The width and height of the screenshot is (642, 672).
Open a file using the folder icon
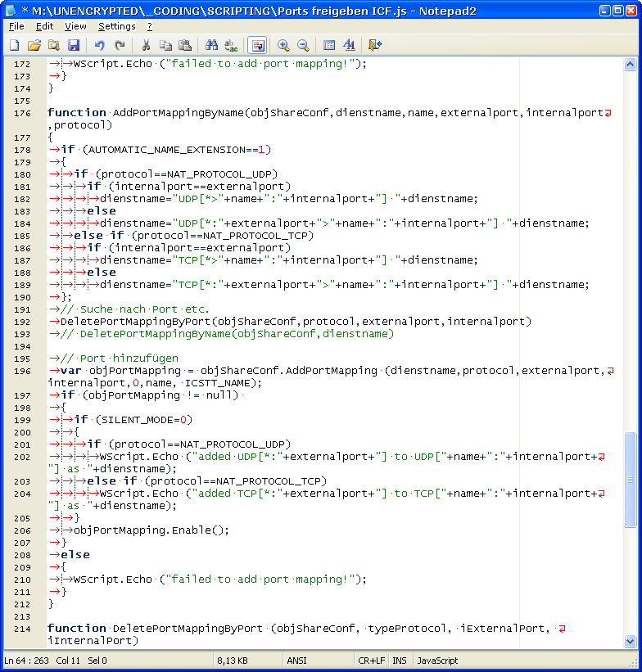point(34,45)
